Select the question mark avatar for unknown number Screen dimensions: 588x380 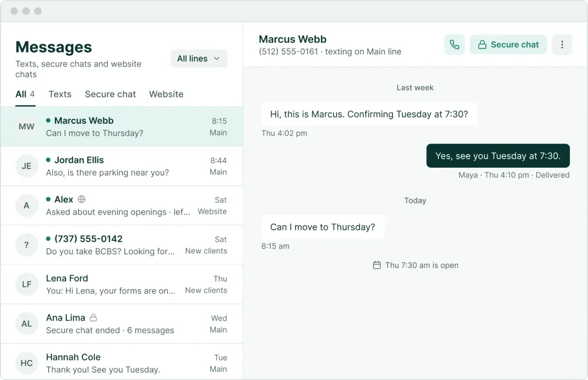tap(27, 245)
